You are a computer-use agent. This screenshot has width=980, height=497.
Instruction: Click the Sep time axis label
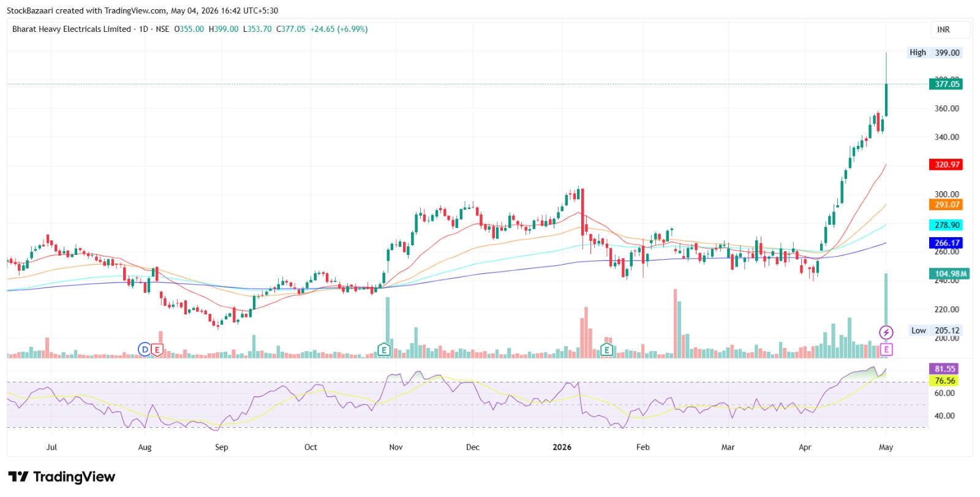[222, 447]
